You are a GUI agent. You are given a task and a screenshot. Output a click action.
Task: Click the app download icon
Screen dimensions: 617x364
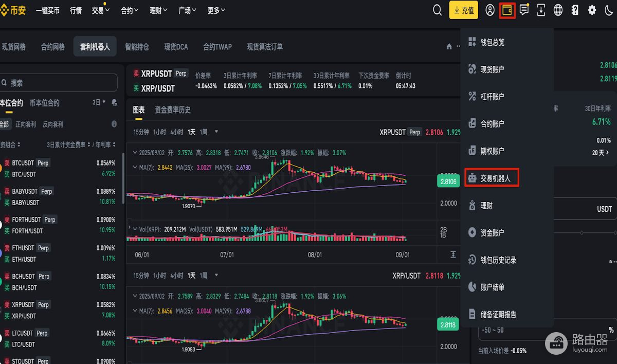[x=541, y=10]
